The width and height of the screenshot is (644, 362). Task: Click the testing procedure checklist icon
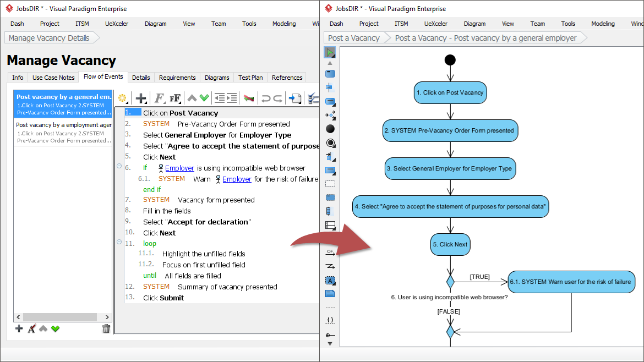[313, 98]
